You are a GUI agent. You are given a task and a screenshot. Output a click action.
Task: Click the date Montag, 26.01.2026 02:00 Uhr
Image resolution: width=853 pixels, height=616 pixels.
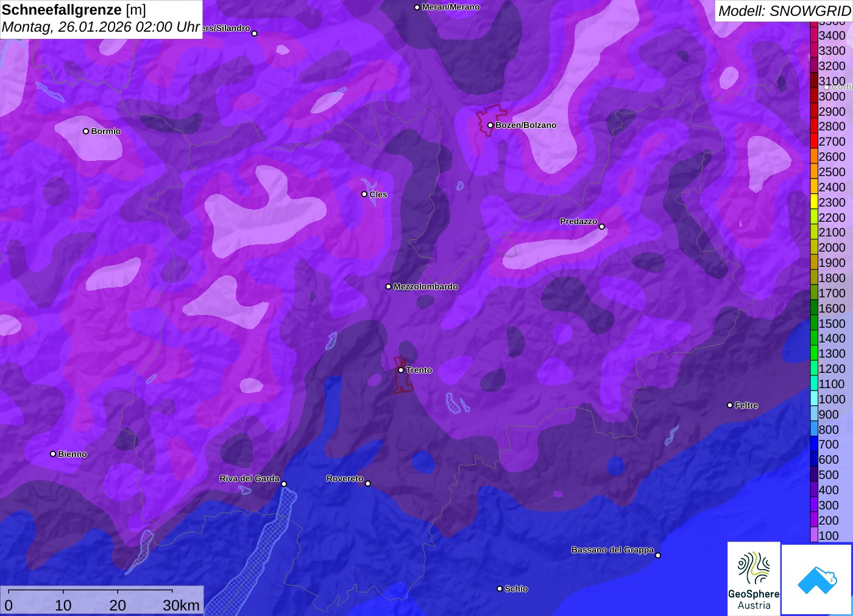101,27
